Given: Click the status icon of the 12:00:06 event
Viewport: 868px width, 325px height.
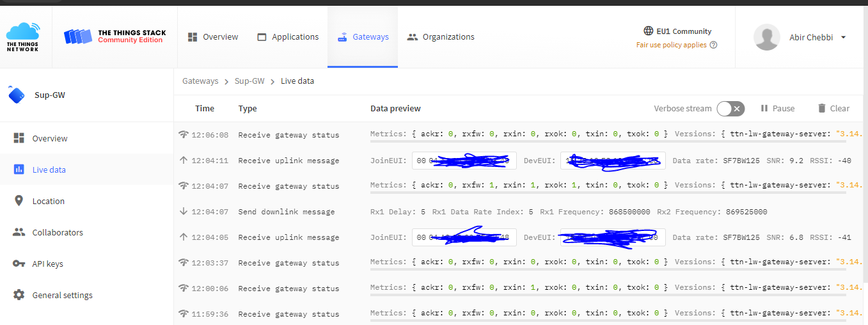Looking at the screenshot, I should (184, 288).
